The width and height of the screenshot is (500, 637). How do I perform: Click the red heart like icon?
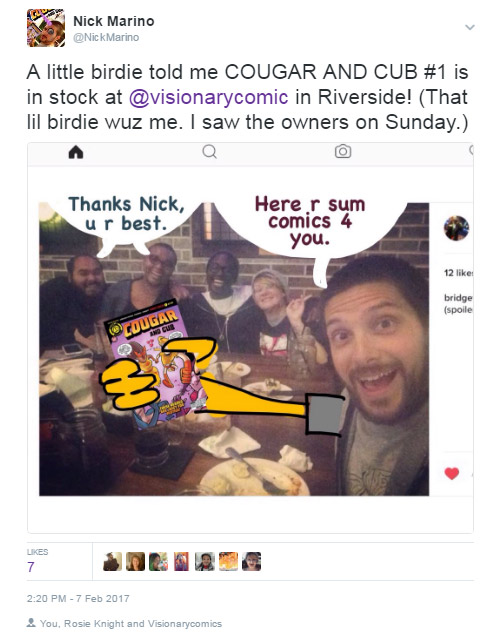[452, 473]
